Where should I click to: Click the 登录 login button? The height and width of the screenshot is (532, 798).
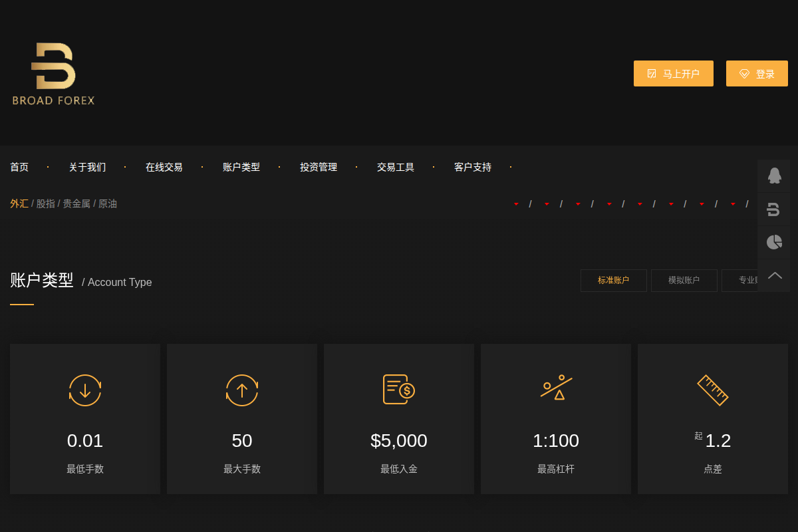point(757,74)
